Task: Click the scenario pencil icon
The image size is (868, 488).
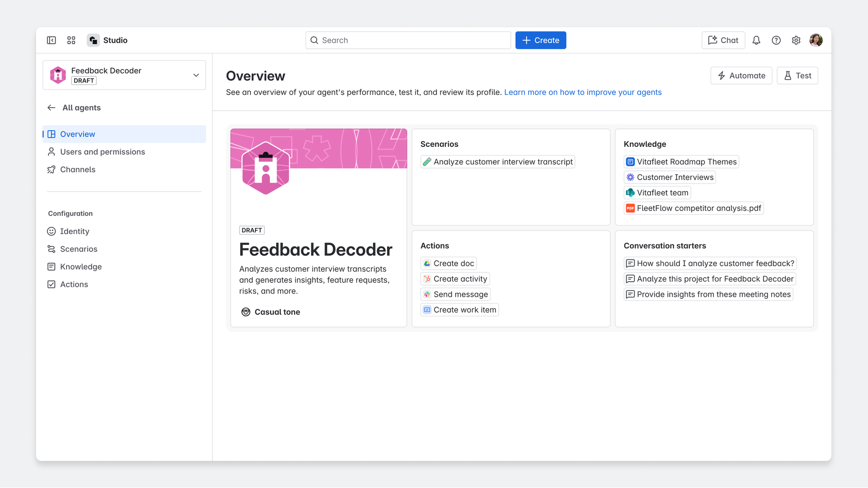Action: coord(427,162)
